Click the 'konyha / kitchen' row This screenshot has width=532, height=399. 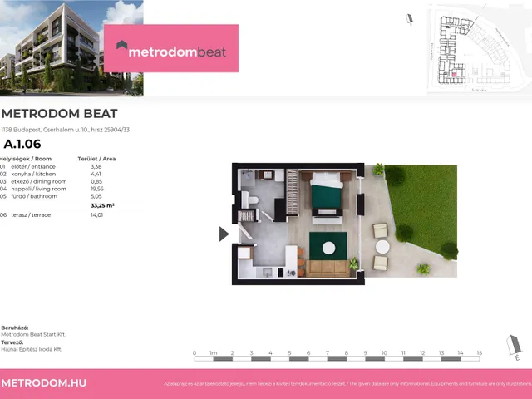pos(51,174)
